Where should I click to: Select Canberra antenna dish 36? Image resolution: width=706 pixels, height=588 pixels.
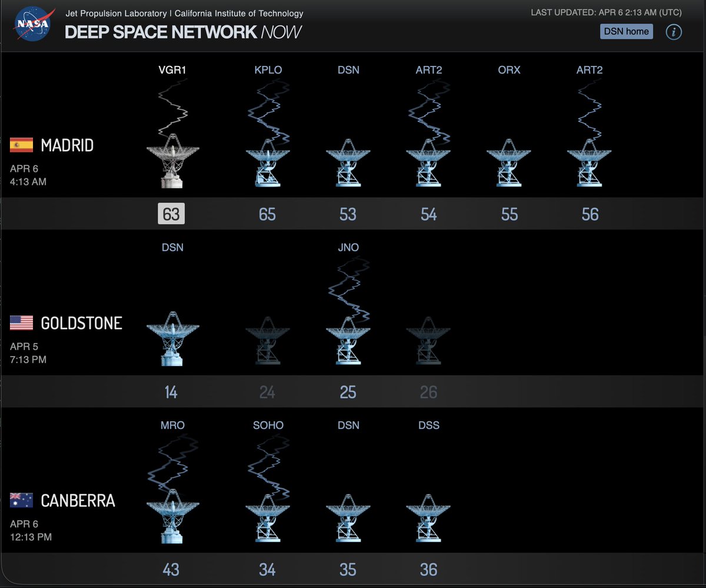pyautogui.click(x=428, y=518)
